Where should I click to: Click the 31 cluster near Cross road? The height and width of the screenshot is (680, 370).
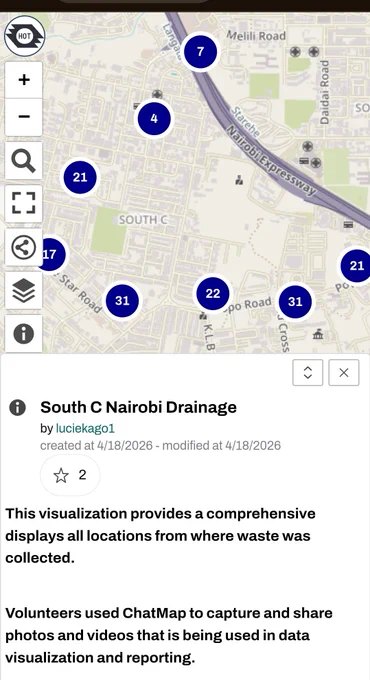point(295,301)
